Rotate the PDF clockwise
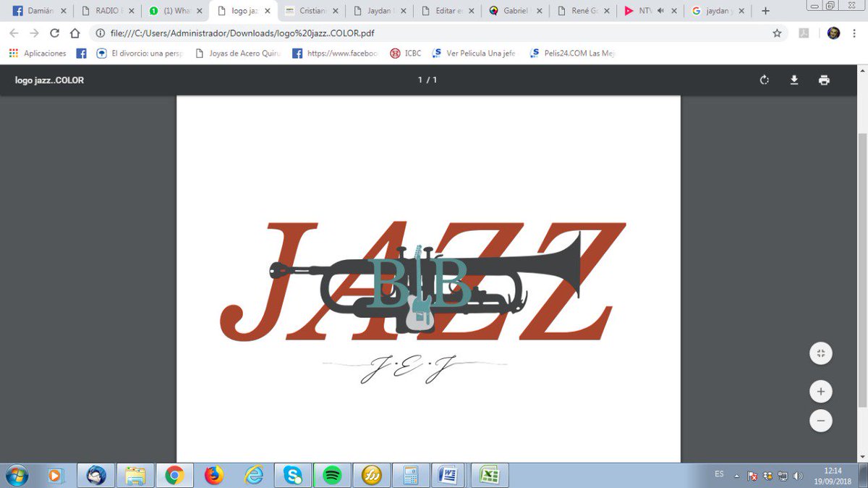This screenshot has width=868, height=488. coord(765,80)
